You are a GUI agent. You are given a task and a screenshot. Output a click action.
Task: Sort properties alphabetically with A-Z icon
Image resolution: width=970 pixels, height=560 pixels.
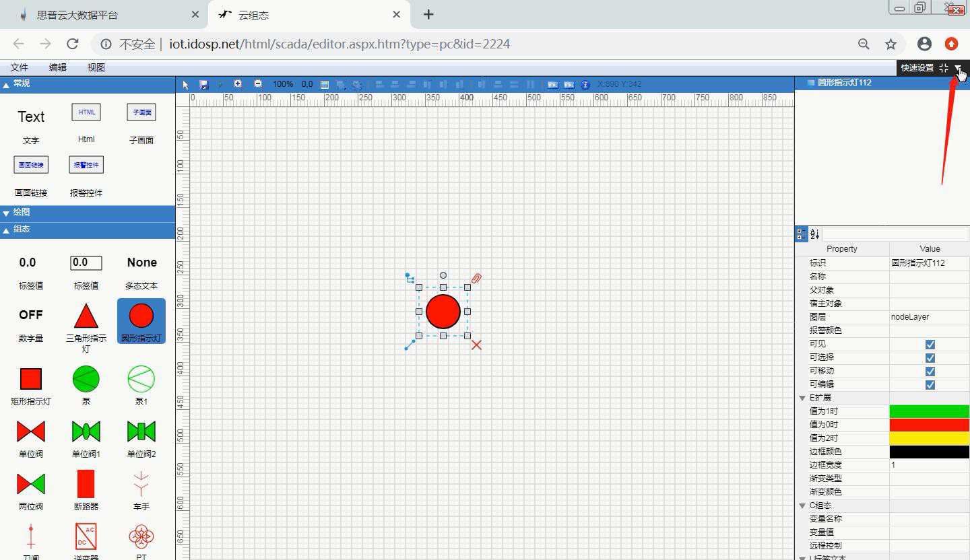tap(814, 234)
